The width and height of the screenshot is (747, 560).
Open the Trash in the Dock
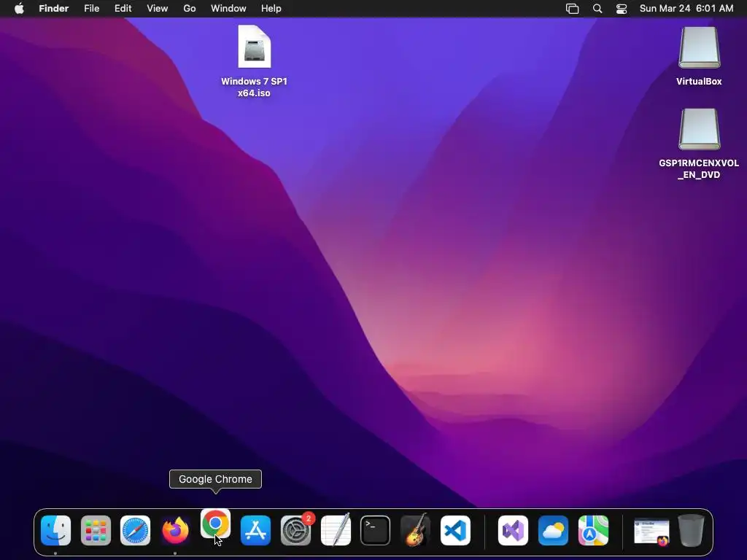click(691, 531)
